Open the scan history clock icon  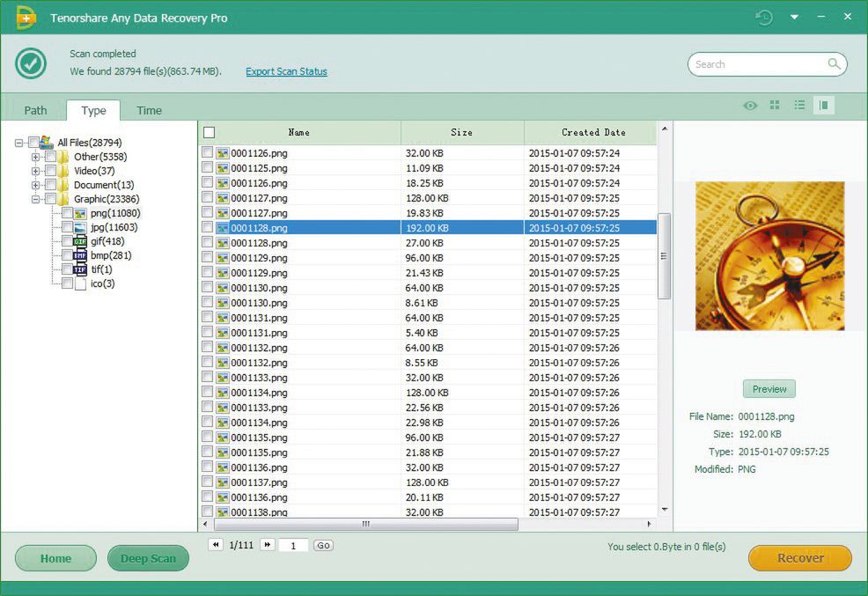click(x=764, y=18)
